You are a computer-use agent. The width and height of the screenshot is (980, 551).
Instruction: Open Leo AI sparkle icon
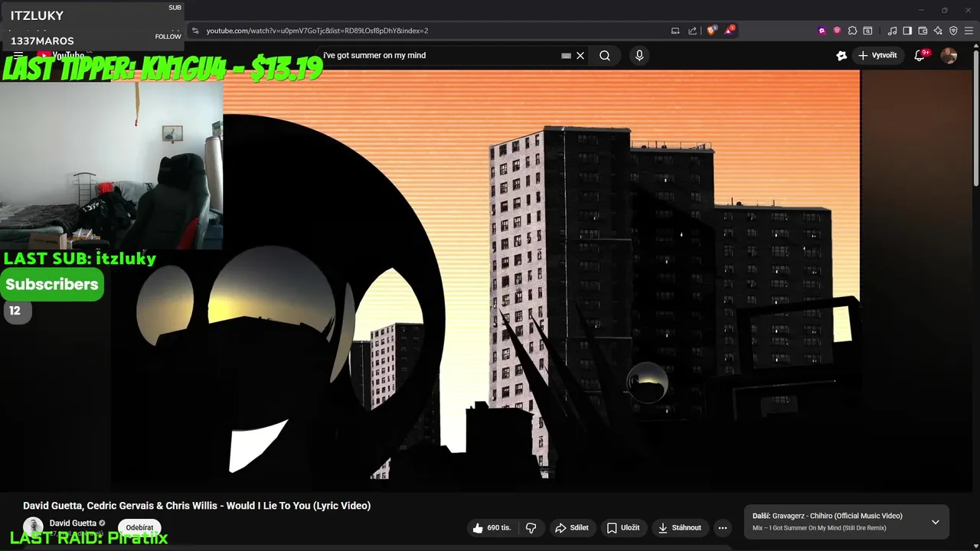[938, 31]
